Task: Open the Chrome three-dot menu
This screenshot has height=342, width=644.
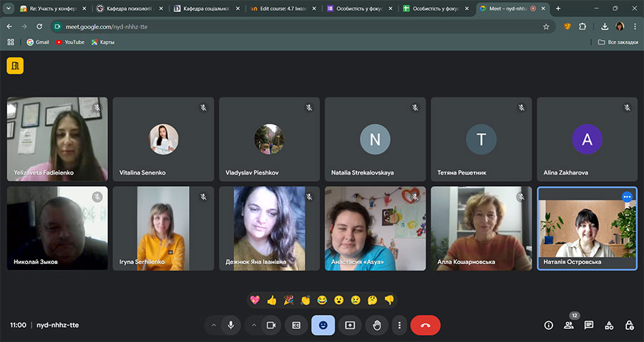Action: [635, 26]
